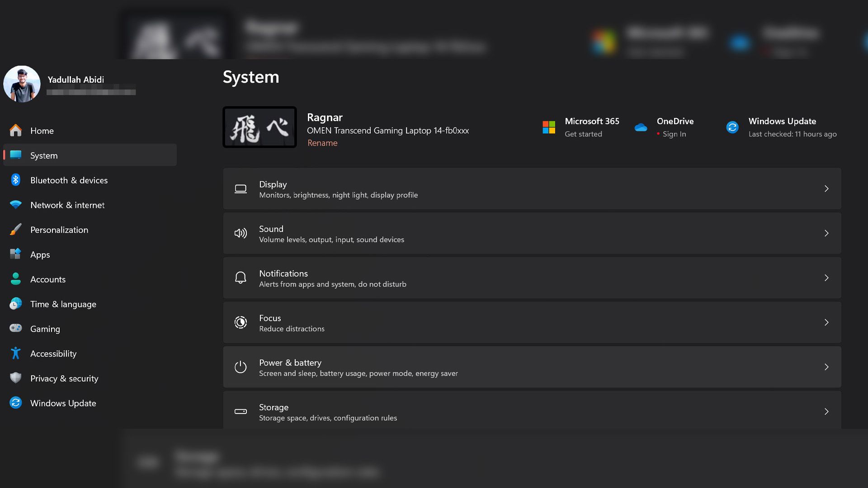
Task: Click Microsoft 365 Get started
Action: coord(583,134)
